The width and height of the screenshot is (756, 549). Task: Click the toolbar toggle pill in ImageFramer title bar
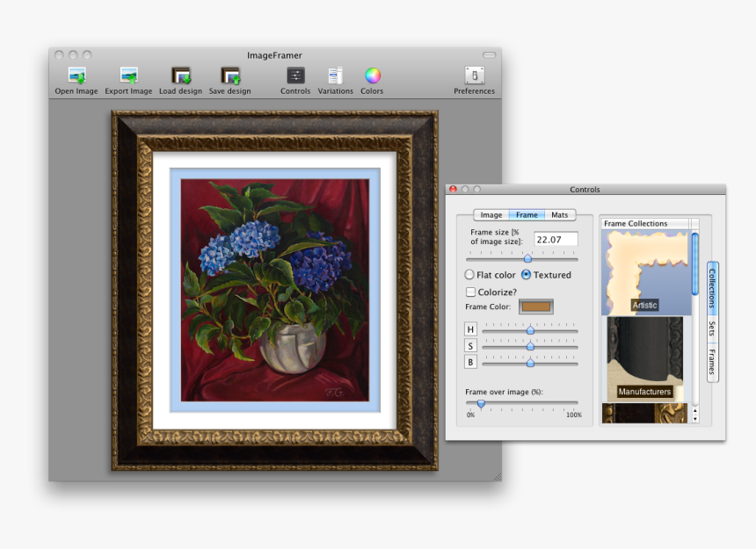pos(490,54)
